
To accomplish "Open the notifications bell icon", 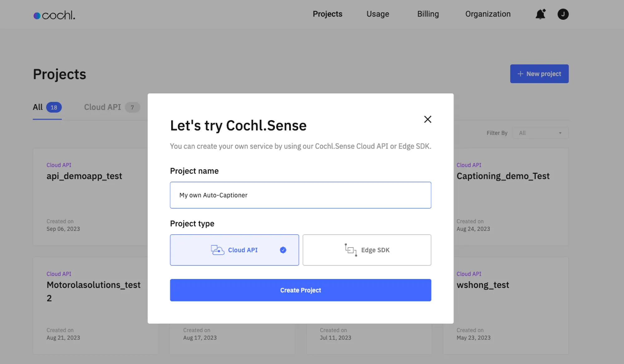I will coord(540,14).
